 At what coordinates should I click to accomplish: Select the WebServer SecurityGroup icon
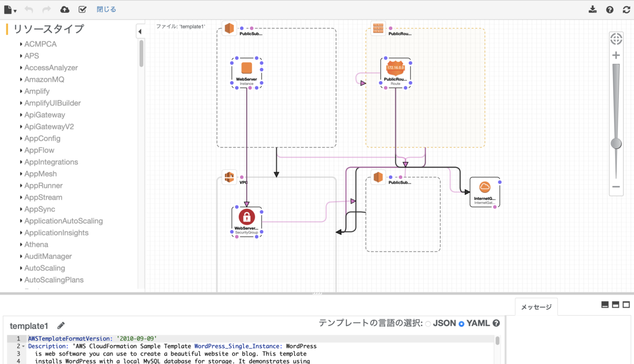(246, 218)
